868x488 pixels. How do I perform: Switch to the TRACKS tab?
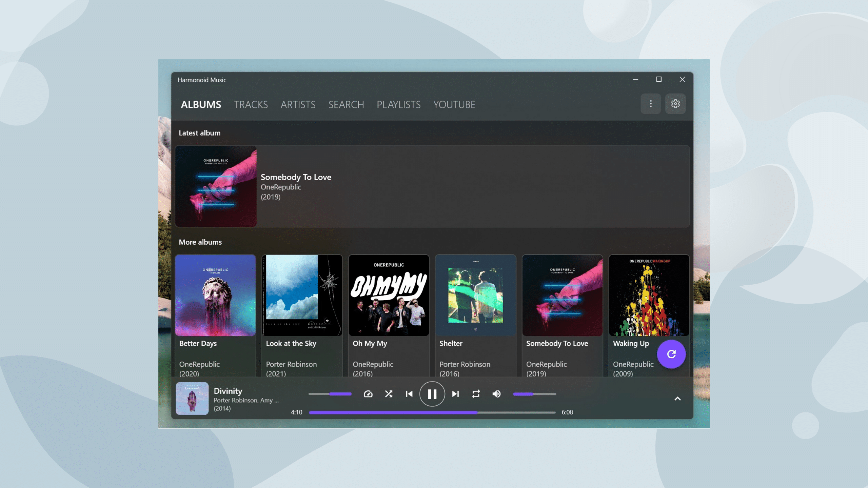click(251, 104)
